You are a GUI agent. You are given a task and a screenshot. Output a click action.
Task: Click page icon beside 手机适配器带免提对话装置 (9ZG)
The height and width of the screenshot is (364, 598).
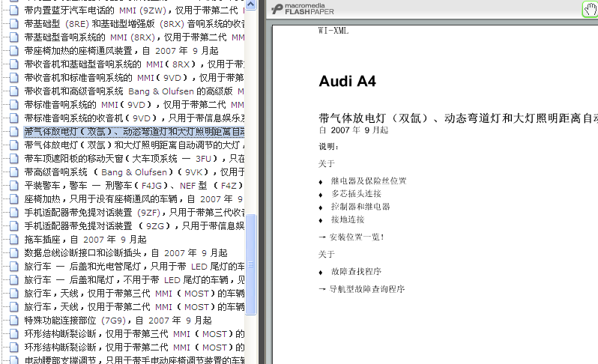tap(13, 226)
